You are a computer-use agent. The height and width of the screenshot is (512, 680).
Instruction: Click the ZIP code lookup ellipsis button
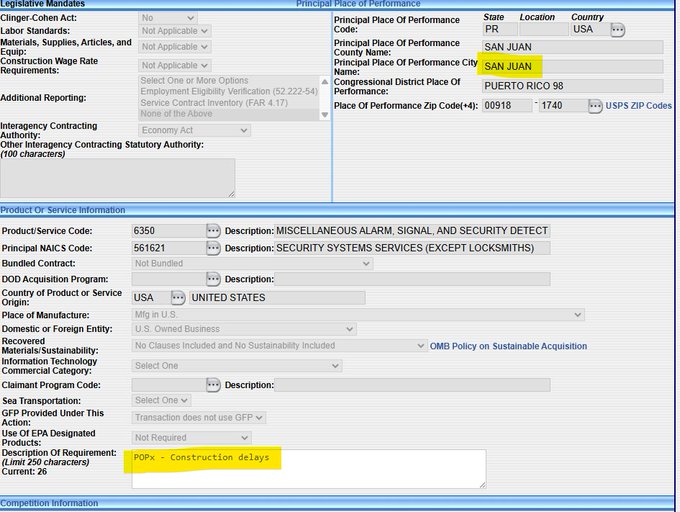595,106
